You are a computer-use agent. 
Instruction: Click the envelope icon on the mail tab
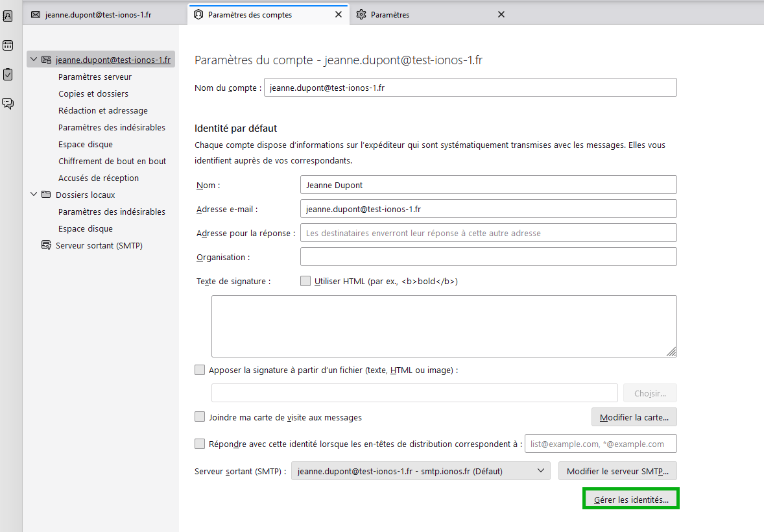36,15
